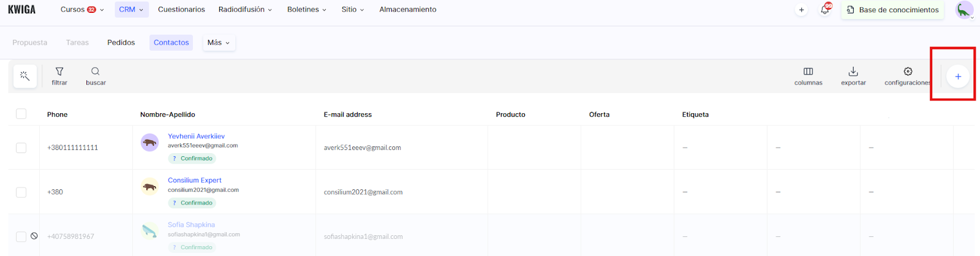Click the top bar plus icon
Screen dimensions: 980x256
point(801,10)
